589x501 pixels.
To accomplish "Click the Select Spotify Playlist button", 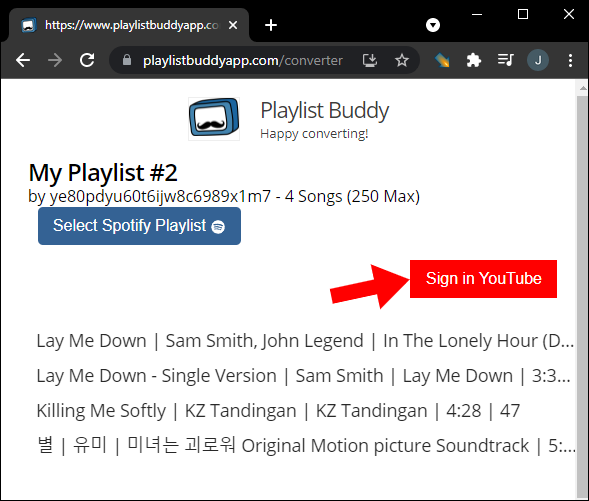I will tap(139, 226).
